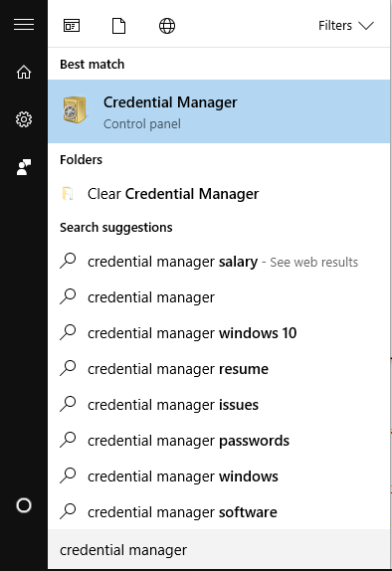Click magnifier icon beside windows 10 suggestion
392x571 pixels.
pos(68,332)
